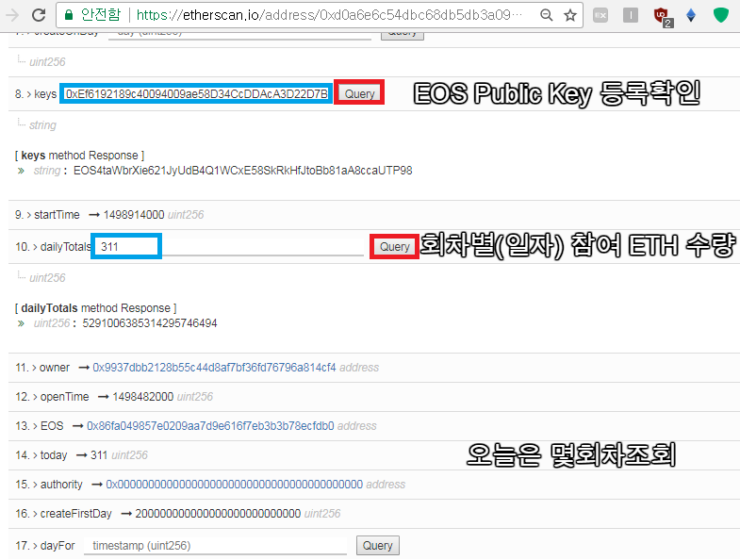Click the browser forward arrow
Viewport: 740px width, 560px height.
pos(12,15)
